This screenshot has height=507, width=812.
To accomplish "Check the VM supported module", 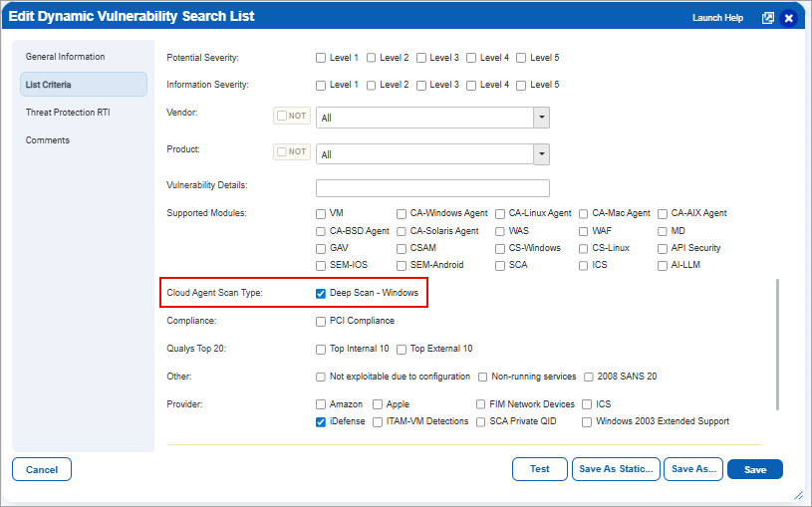I will coord(321,214).
